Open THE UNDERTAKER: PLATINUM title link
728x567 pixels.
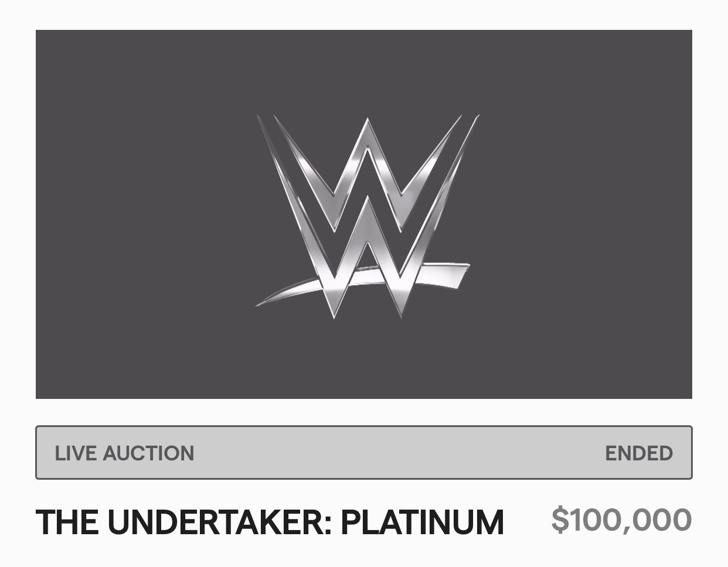point(270,522)
